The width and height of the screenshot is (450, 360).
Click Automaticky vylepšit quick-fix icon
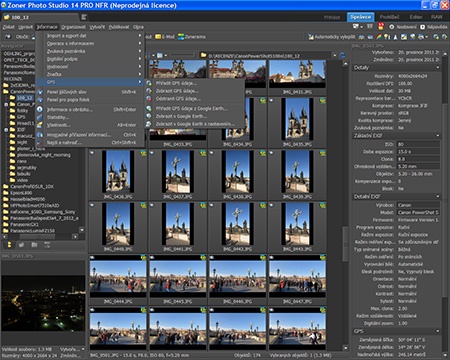311,37
